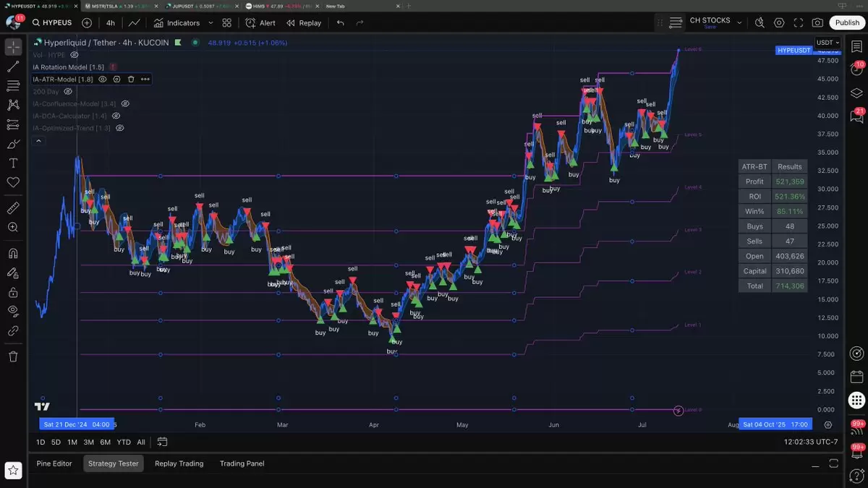Viewport: 868px width, 488px height.
Task: Select the text annotation tool
Action: tap(13, 163)
